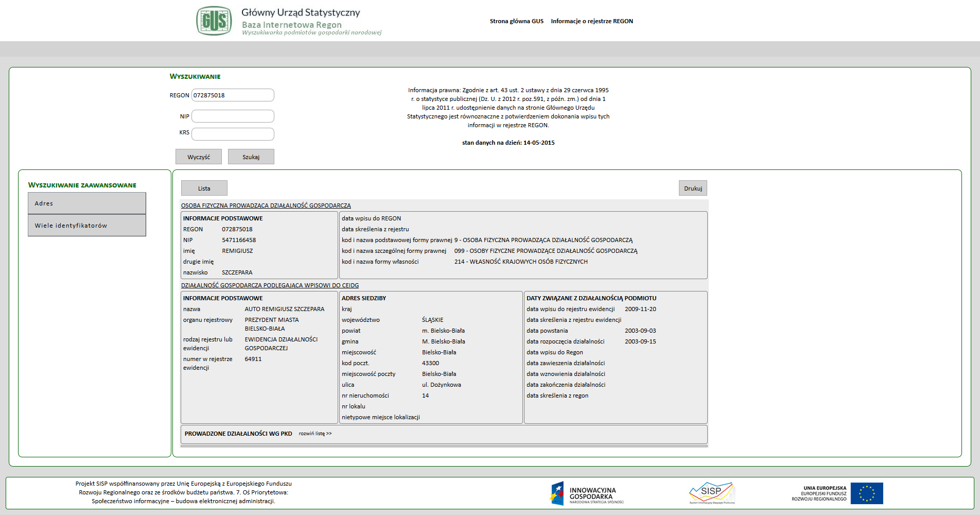
Task: Open Informacje o rejestrze REGON link
Action: point(592,21)
